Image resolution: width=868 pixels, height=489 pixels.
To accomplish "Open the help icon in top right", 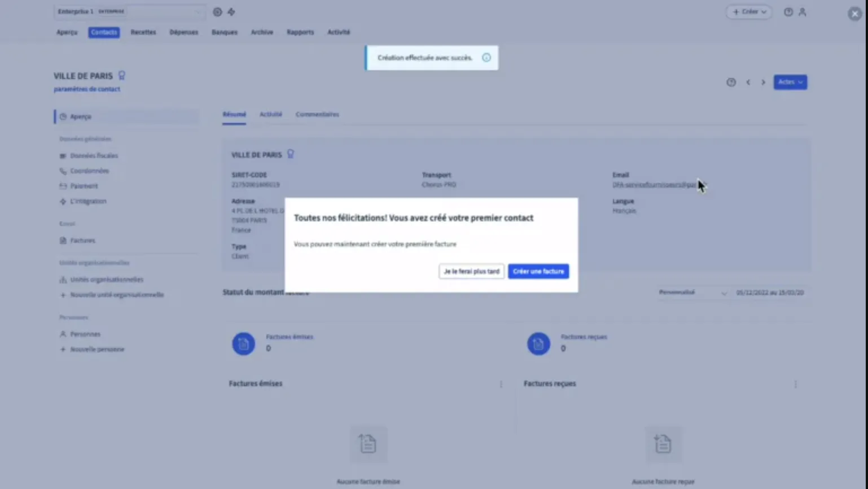I will point(788,12).
